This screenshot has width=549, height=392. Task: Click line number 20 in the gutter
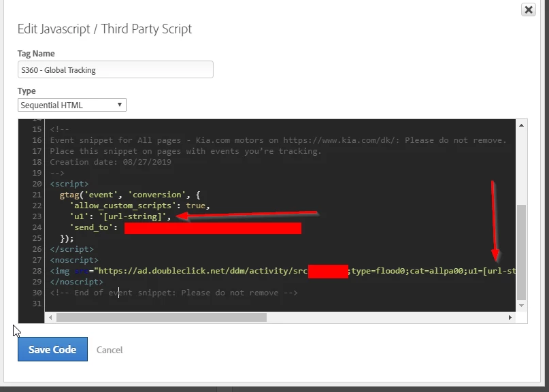37,184
